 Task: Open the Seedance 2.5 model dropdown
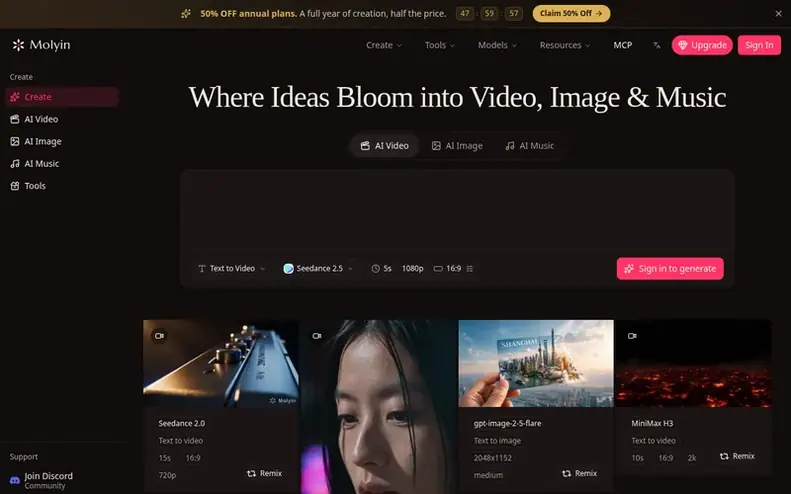318,268
